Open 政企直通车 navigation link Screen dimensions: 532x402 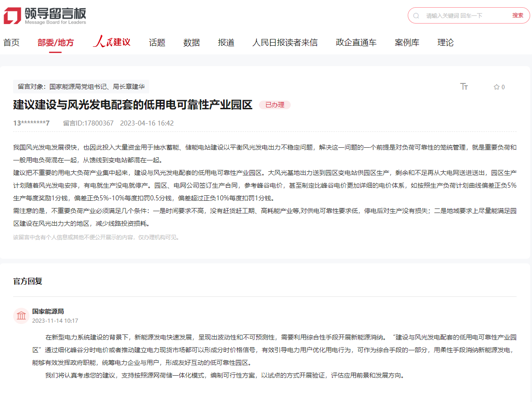(356, 43)
